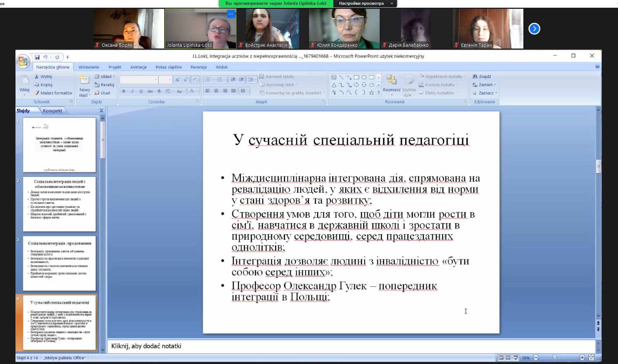Click the Malarz formatów format painter
The width and height of the screenshot is (618, 364).
[x=53, y=93]
